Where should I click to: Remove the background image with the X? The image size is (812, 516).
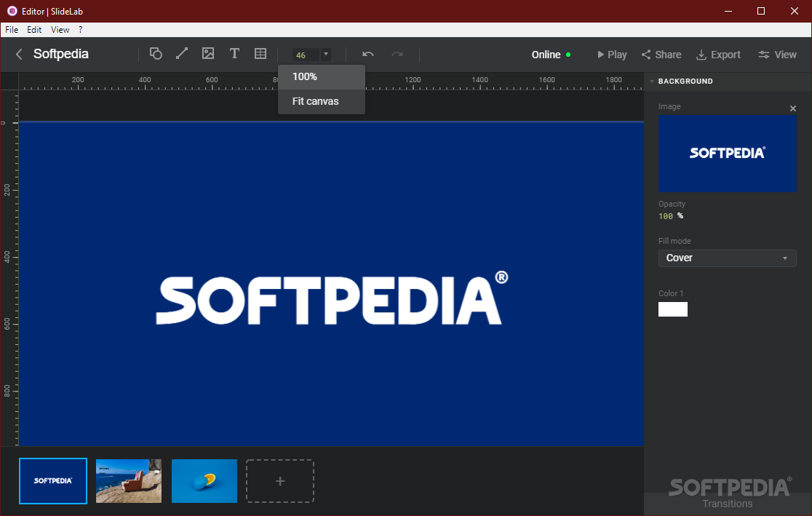tap(793, 108)
